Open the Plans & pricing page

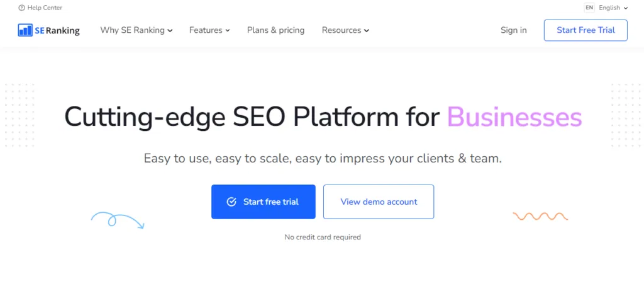click(x=275, y=30)
